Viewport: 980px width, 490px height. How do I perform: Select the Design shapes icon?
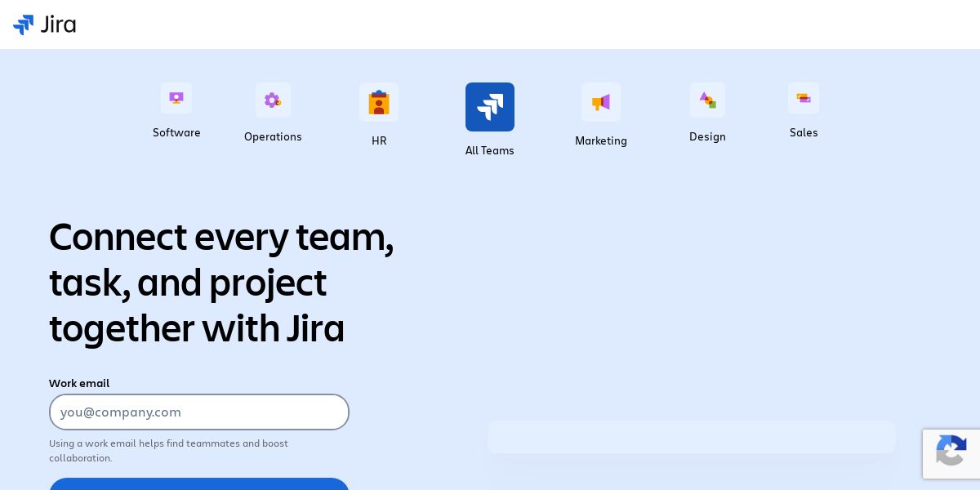point(707,100)
